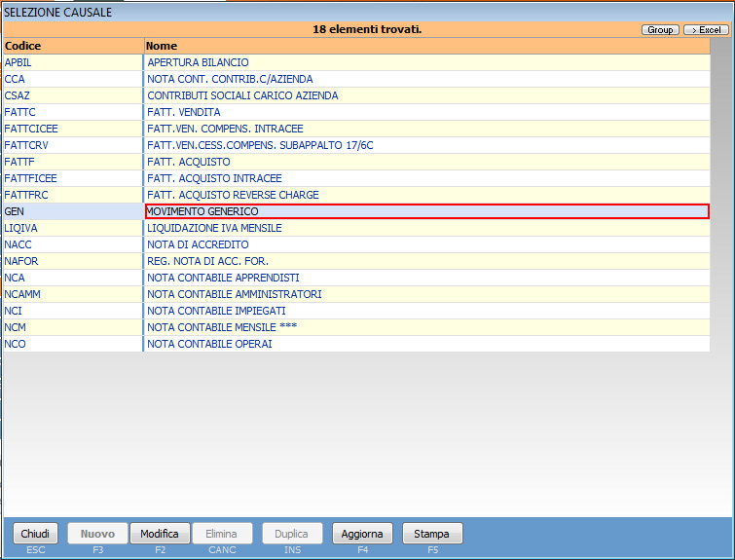Sort by the Codice column header
The image size is (735, 560).
[73, 46]
